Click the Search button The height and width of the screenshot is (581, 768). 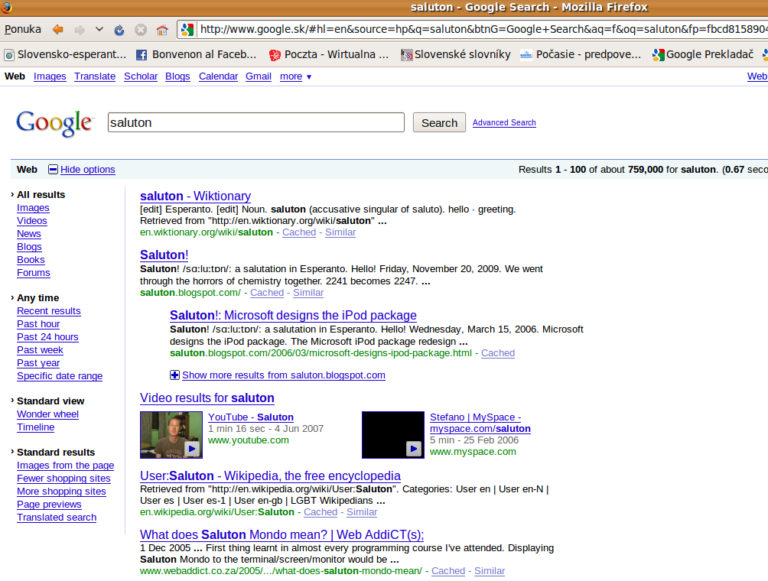(x=439, y=122)
